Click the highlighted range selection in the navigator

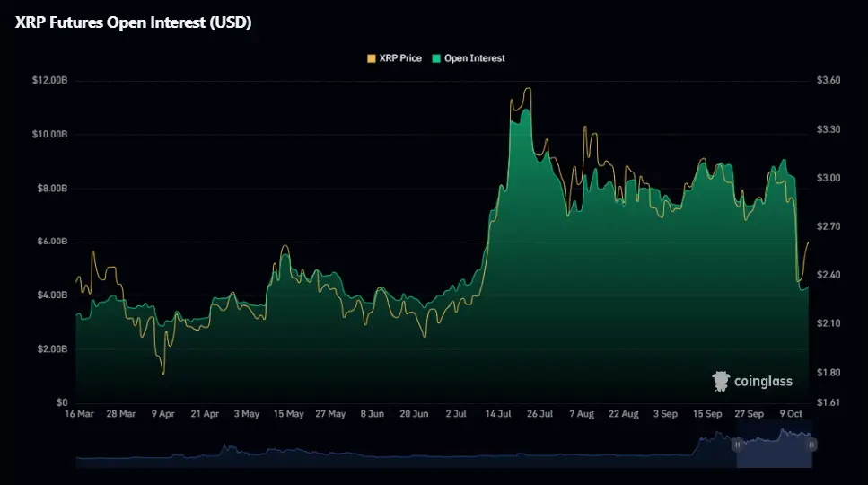pyautogui.click(x=774, y=445)
